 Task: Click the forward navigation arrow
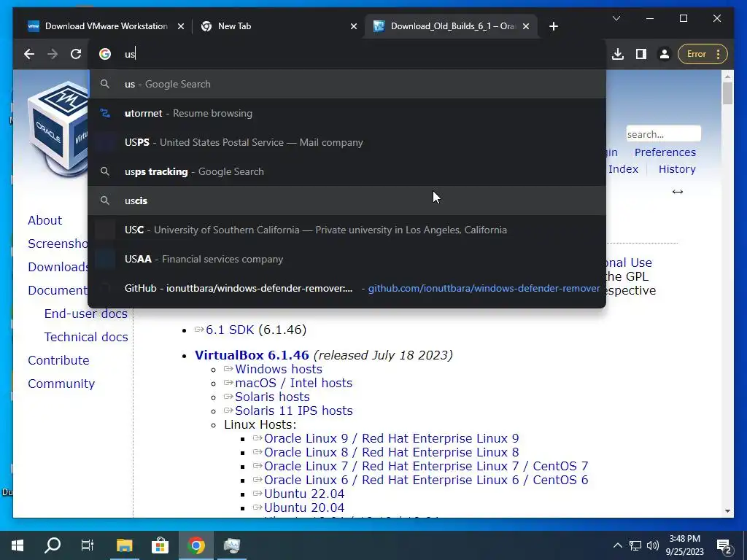coord(53,54)
